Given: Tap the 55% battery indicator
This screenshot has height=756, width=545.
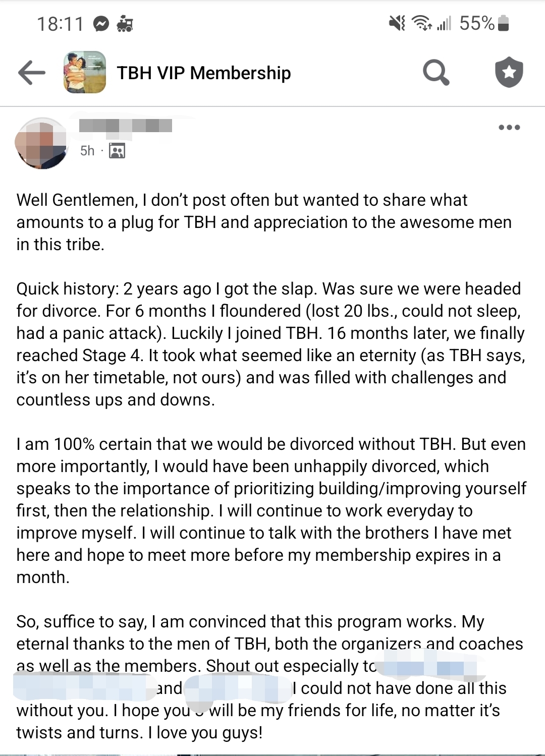Looking at the screenshot, I should point(483,23).
